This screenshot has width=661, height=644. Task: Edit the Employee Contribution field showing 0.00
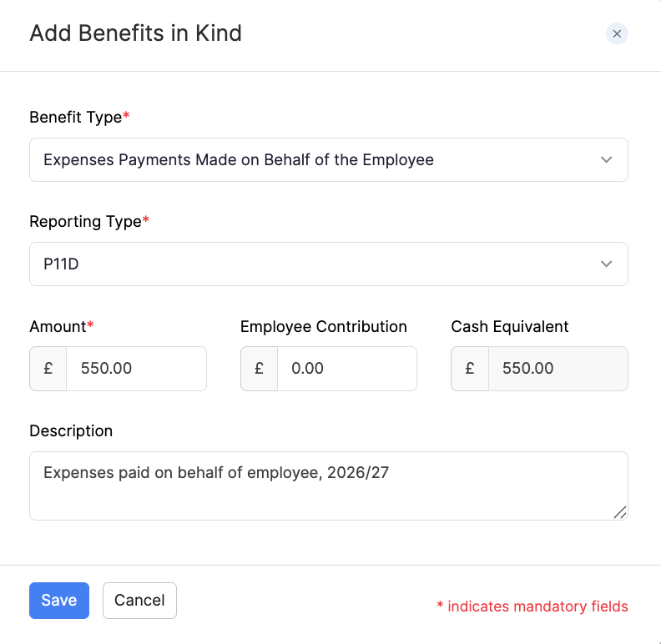(347, 369)
